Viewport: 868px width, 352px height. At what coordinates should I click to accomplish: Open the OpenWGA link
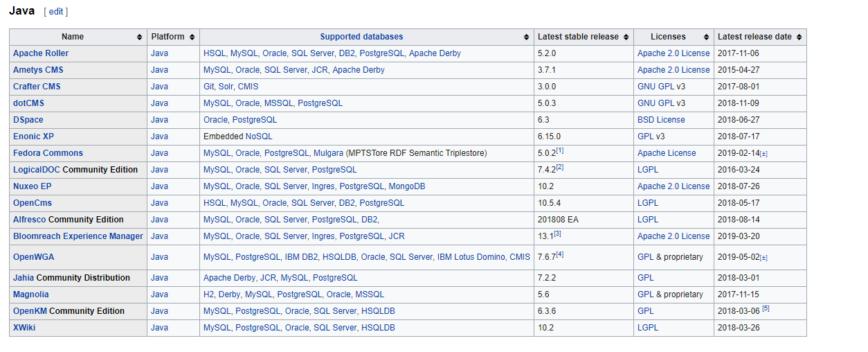(x=33, y=257)
